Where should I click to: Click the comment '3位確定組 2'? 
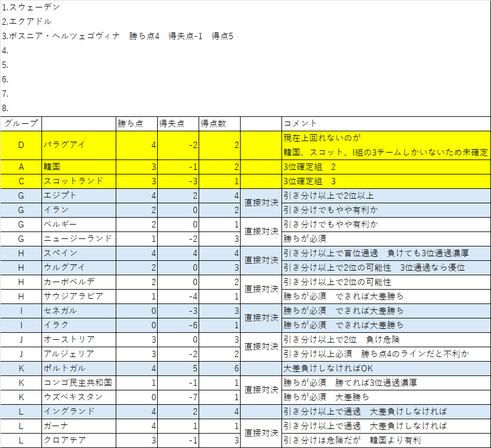point(386,167)
